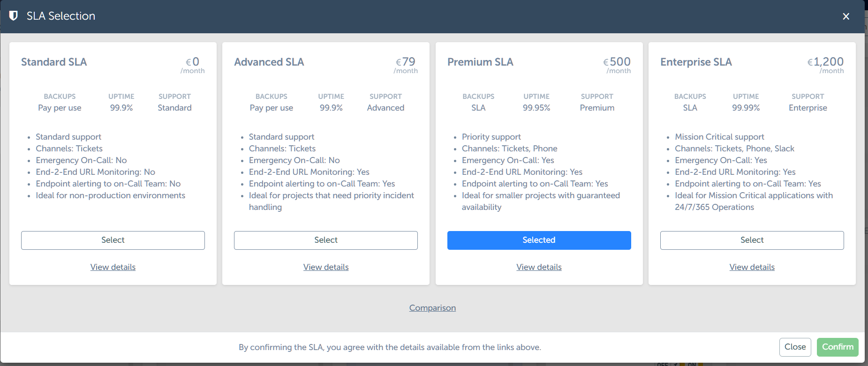
Task: Open View details under Advanced SLA
Action: click(x=326, y=267)
